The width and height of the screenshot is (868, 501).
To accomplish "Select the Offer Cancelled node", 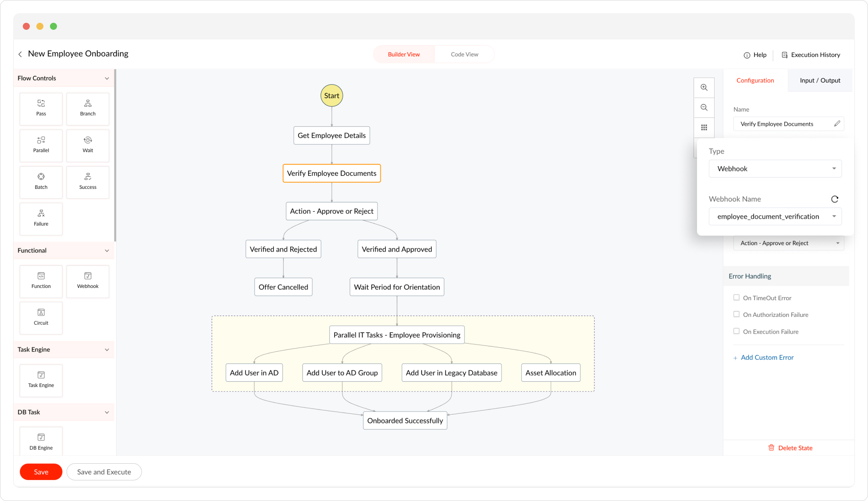I will 283,287.
